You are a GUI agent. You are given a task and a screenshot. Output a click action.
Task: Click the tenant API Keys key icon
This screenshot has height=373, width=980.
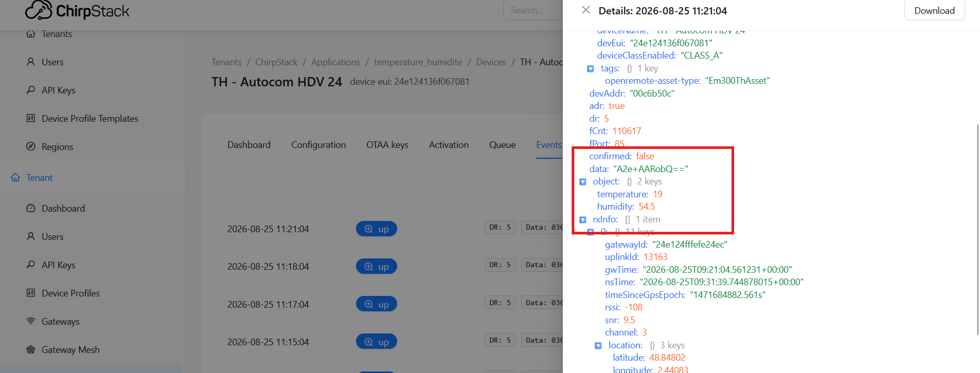(31, 265)
